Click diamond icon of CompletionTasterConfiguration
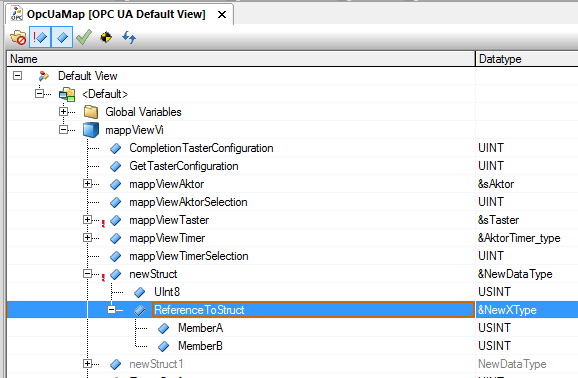 115,148
